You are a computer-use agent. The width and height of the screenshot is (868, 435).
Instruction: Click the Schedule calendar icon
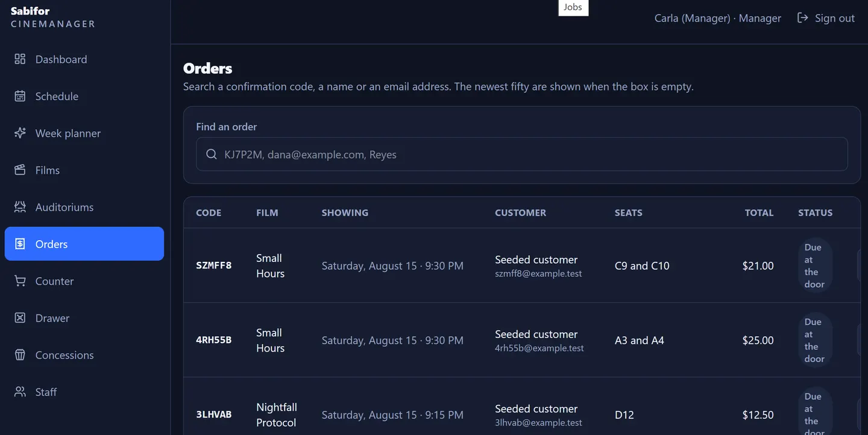[20, 96]
